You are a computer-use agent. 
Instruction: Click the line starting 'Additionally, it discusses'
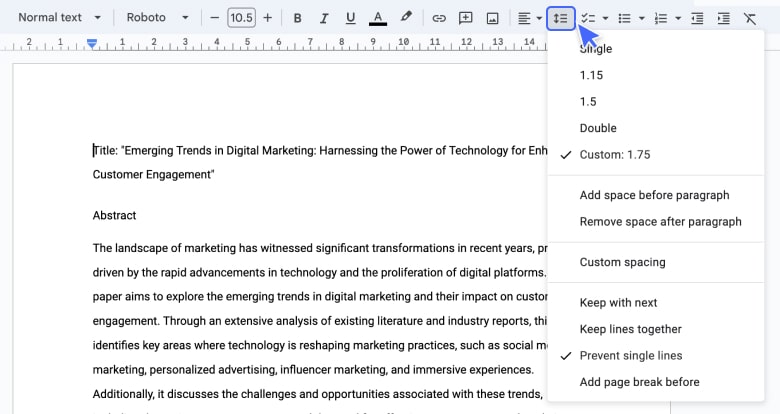317,394
